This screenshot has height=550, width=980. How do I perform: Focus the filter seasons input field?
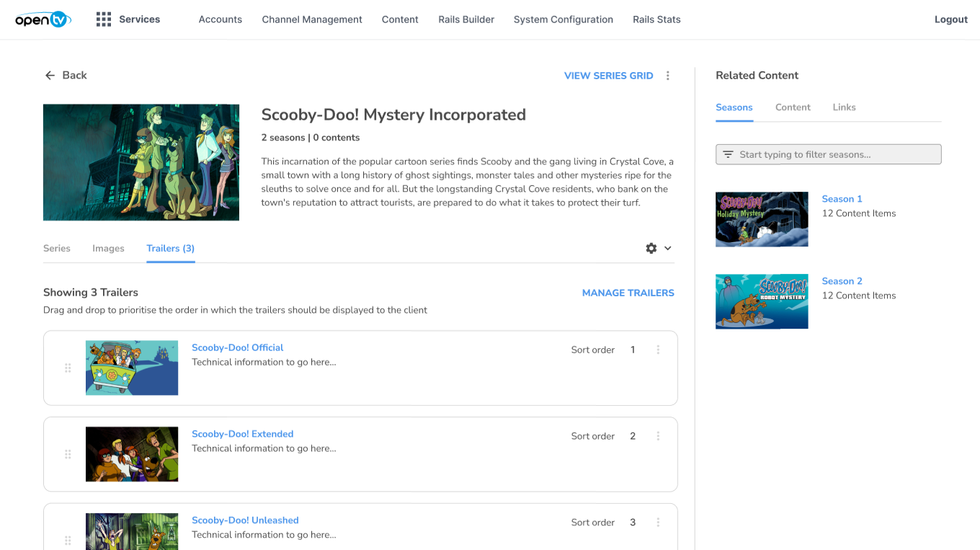(x=829, y=154)
